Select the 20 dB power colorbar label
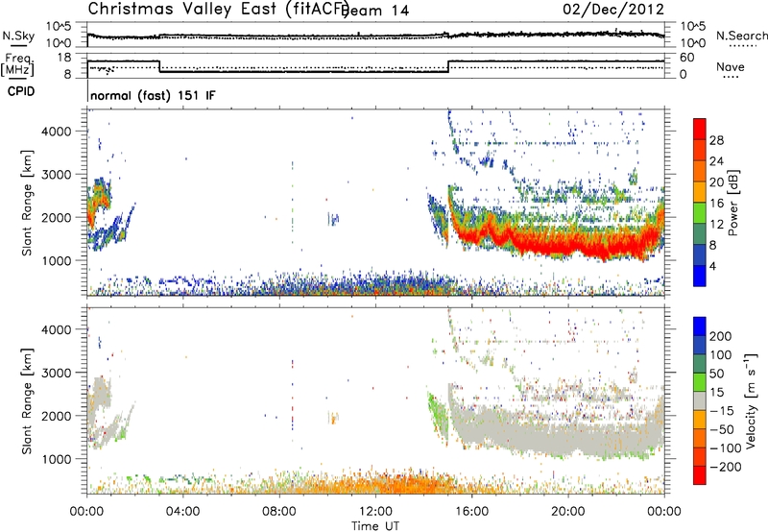 [x=716, y=182]
